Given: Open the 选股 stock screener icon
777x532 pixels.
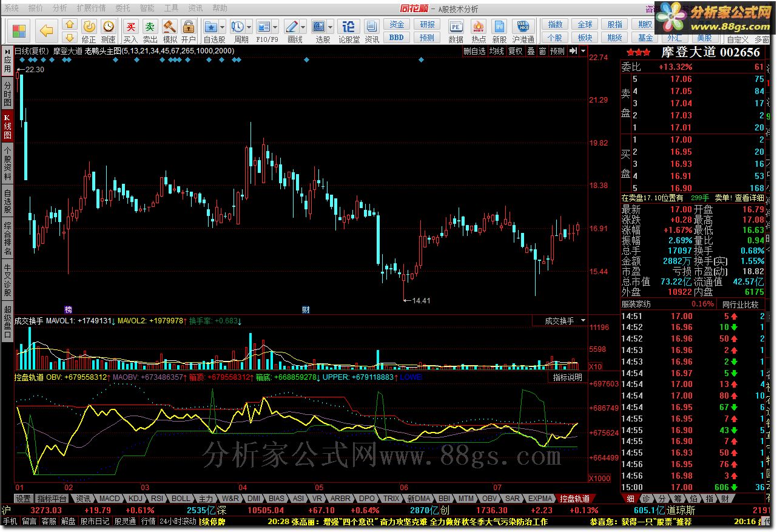Looking at the screenshot, I should click(x=319, y=27).
